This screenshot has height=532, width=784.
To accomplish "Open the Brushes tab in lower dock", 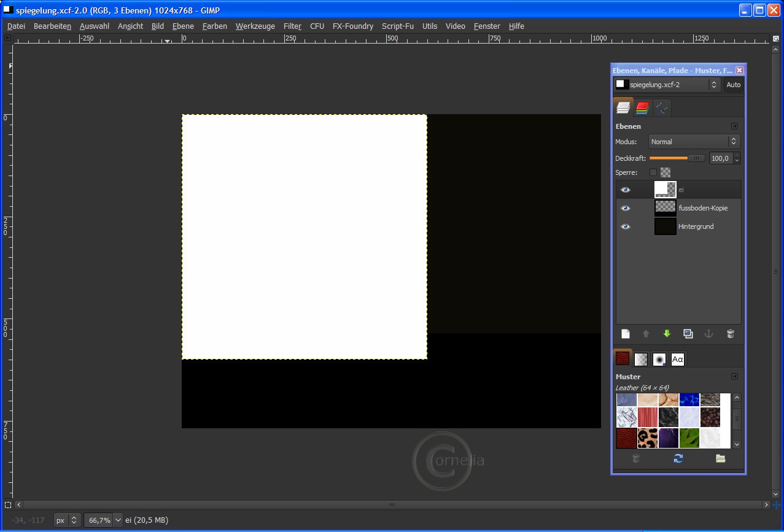I will point(659,360).
